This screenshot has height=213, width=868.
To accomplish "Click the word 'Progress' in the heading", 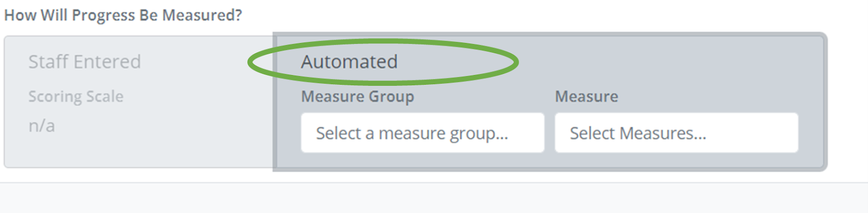I will 104,15.
